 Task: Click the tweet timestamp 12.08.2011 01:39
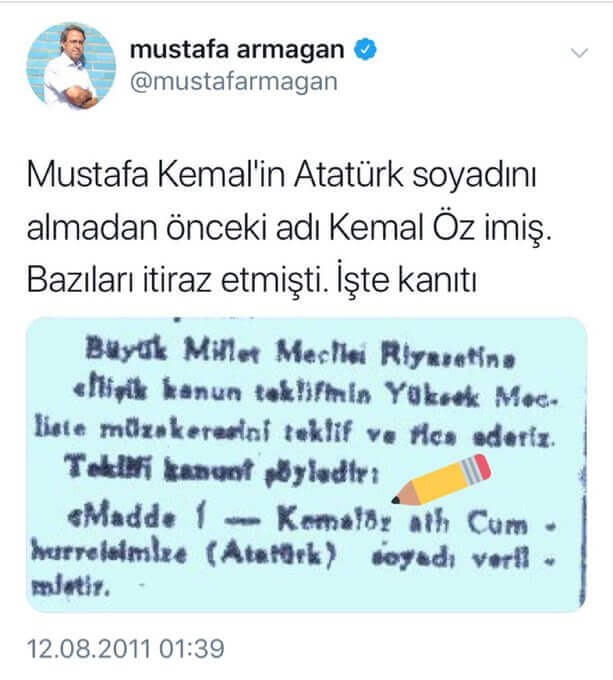(x=126, y=649)
